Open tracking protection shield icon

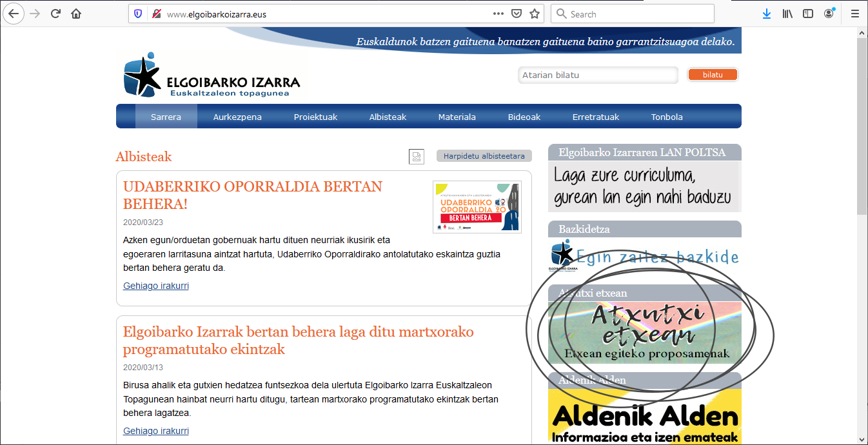click(x=138, y=14)
